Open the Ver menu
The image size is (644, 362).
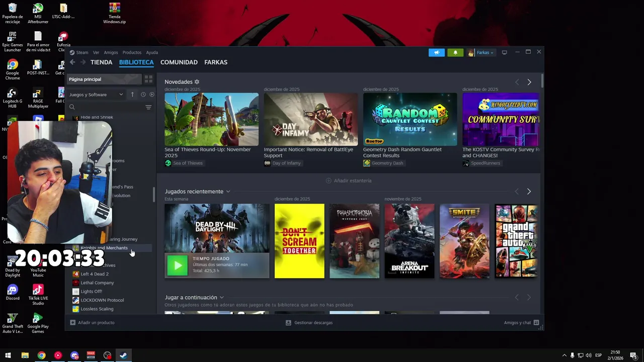96,52
